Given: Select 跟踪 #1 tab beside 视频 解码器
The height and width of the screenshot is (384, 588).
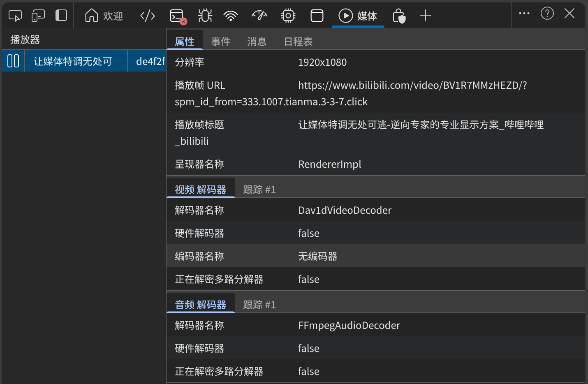Looking at the screenshot, I should click(259, 189).
